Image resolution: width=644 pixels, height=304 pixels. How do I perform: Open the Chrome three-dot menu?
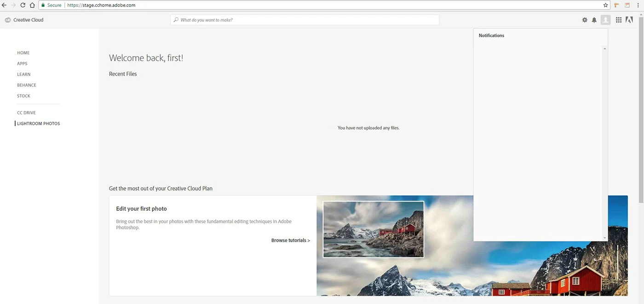tap(638, 5)
